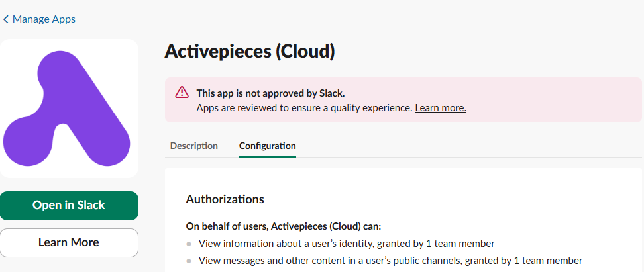This screenshot has width=644, height=272.
Task: Click the Activepieces (Cloud) heading
Action: [x=250, y=52]
